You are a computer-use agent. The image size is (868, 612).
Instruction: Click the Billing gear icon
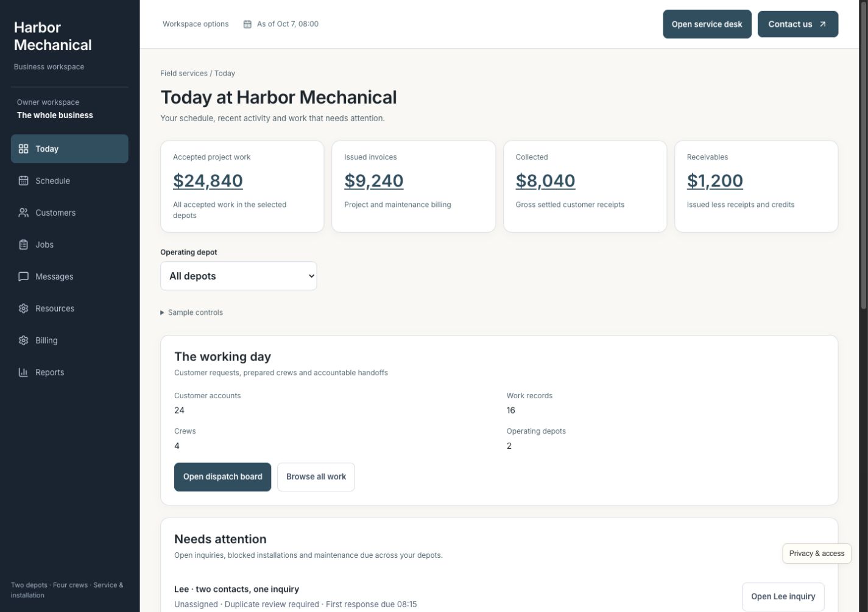pos(23,340)
